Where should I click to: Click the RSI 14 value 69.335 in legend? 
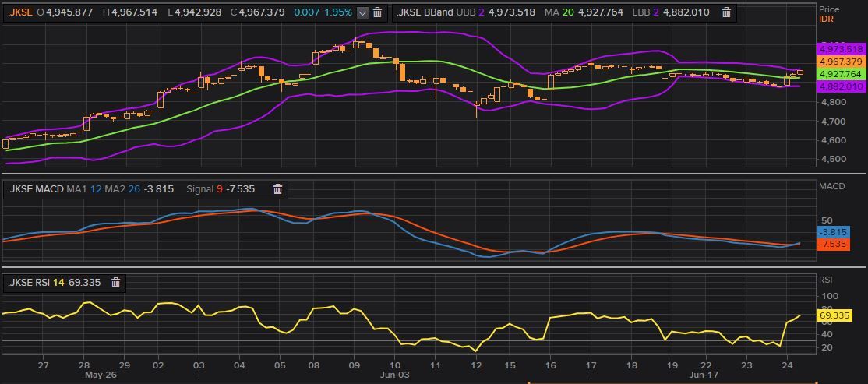85,283
